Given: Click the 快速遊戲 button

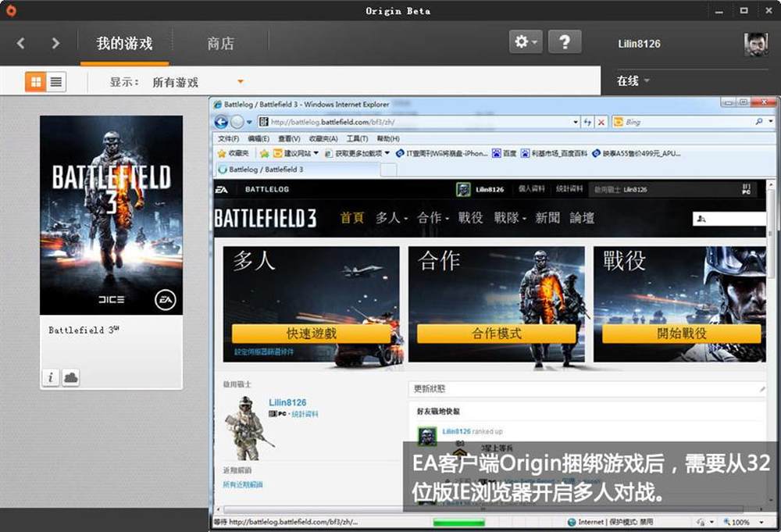Looking at the screenshot, I should click(x=311, y=334).
